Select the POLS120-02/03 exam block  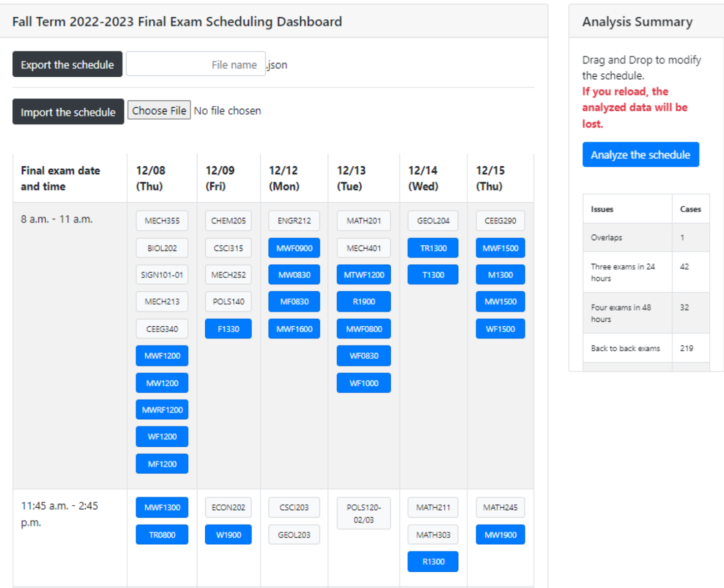coord(363,513)
